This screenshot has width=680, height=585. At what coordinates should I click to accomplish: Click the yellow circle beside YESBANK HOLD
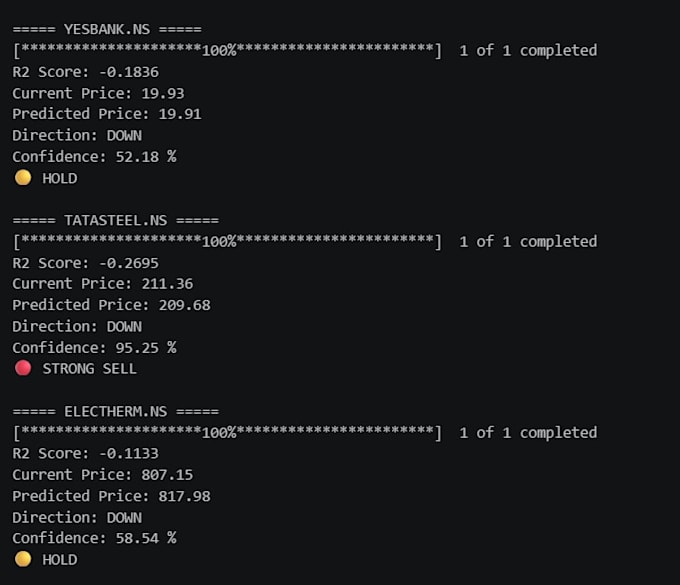pyautogui.click(x=23, y=177)
